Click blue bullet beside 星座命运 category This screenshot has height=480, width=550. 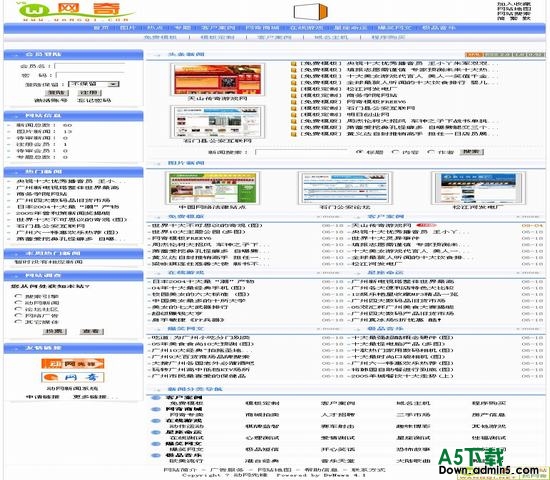(156, 432)
